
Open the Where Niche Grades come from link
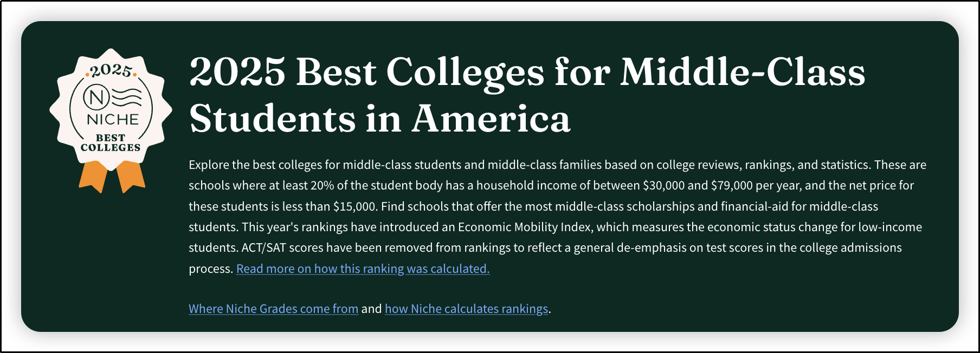coord(273,309)
